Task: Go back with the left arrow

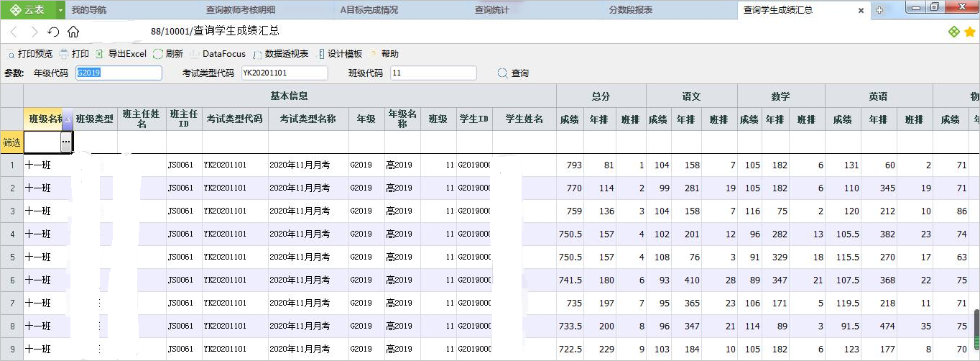Action: [x=14, y=32]
